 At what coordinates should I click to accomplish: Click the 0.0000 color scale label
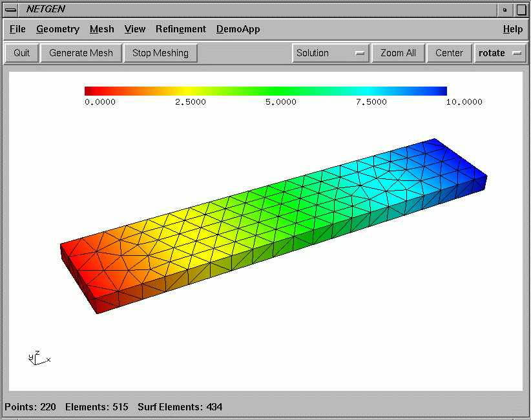click(100, 102)
